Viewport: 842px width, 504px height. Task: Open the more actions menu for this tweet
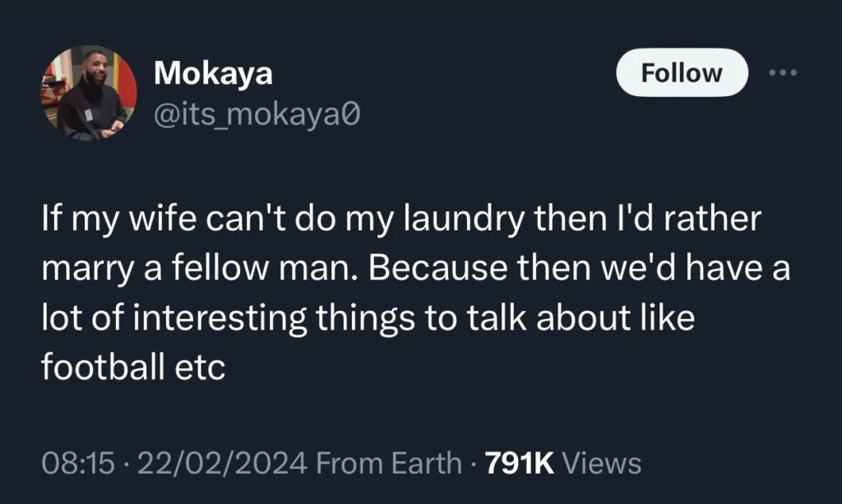pyautogui.click(x=783, y=72)
